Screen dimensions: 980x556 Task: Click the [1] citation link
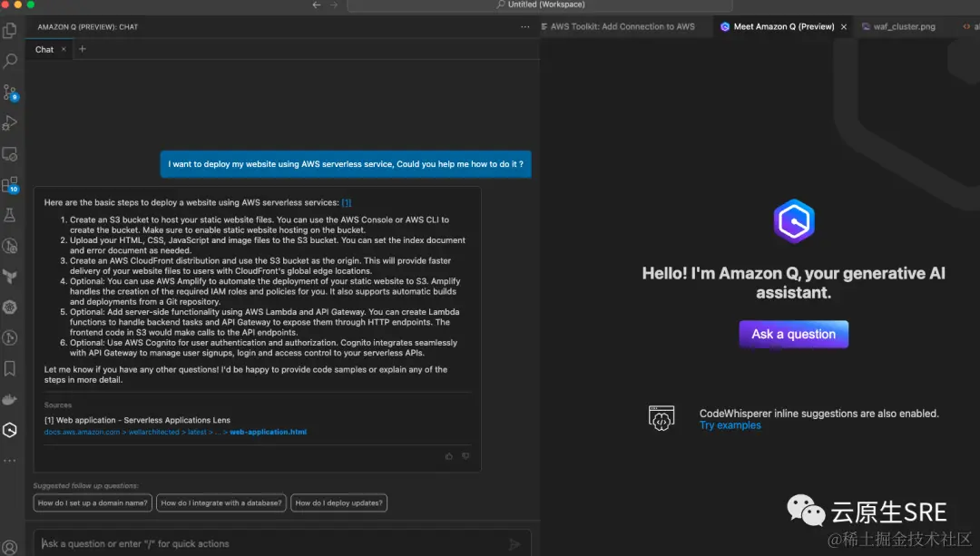pyautogui.click(x=347, y=202)
